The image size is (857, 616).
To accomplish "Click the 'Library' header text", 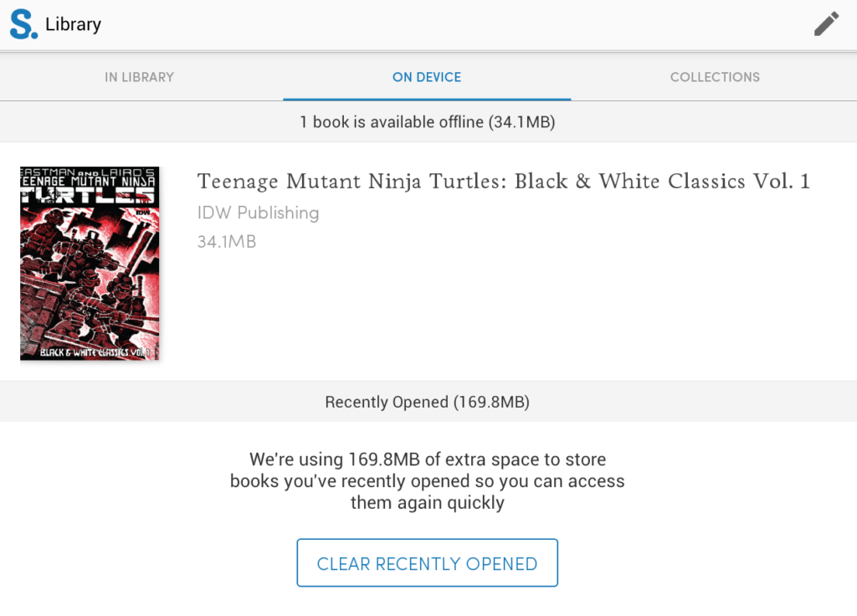I will [74, 24].
